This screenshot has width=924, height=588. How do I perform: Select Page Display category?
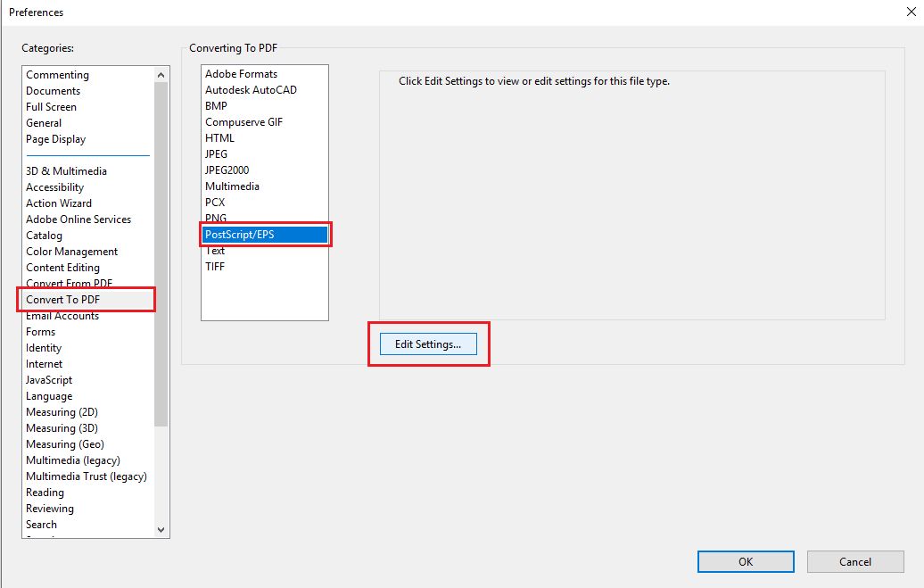tap(56, 139)
